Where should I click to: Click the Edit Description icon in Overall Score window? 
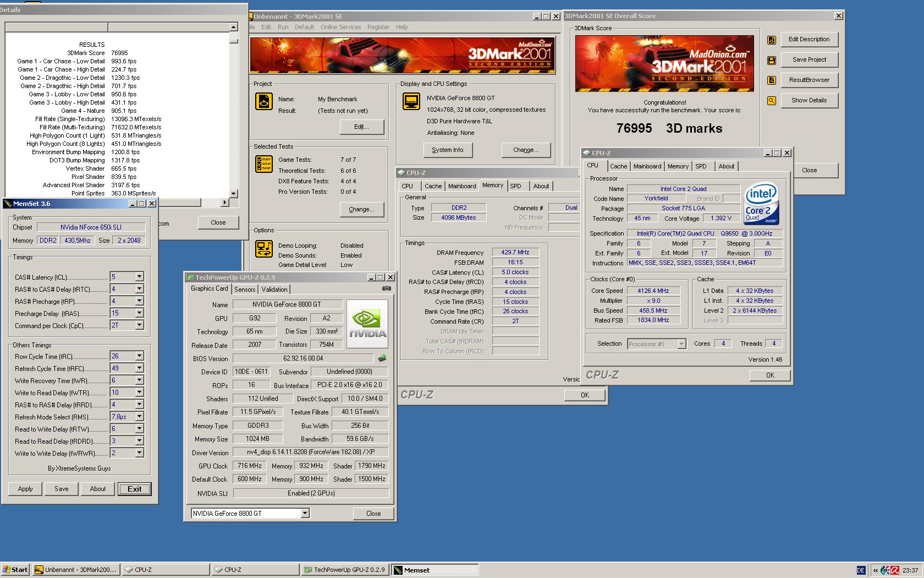click(x=771, y=40)
